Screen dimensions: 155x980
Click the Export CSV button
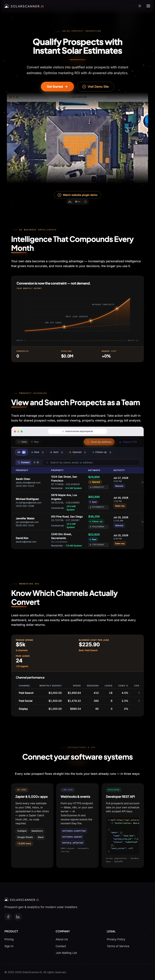coord(128,442)
